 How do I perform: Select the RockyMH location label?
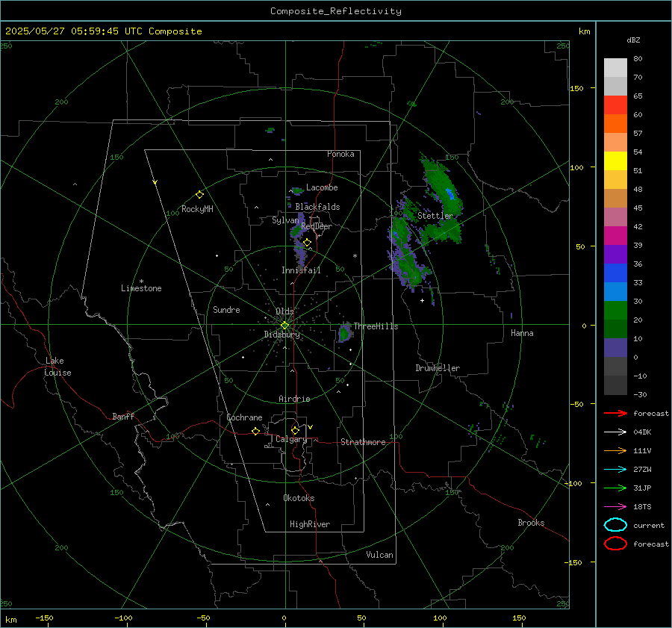coord(197,209)
